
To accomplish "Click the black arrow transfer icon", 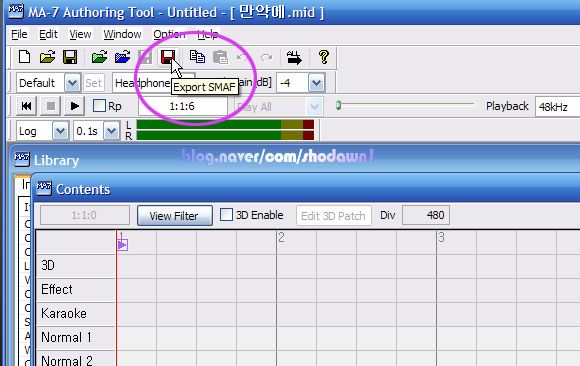I will [x=294, y=57].
